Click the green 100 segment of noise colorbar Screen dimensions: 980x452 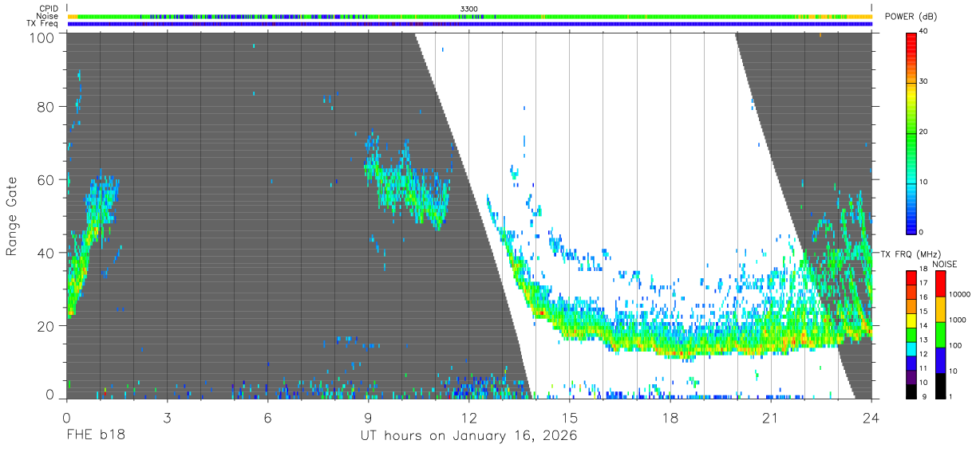[x=939, y=334]
